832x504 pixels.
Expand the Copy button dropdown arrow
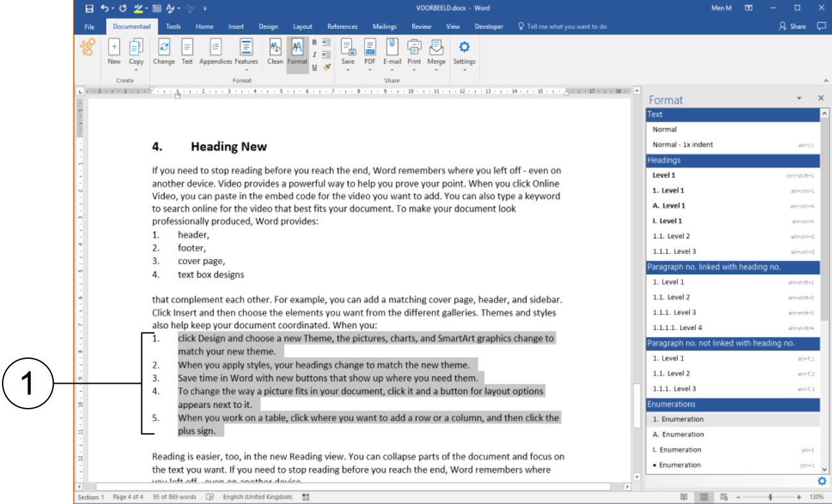point(136,70)
